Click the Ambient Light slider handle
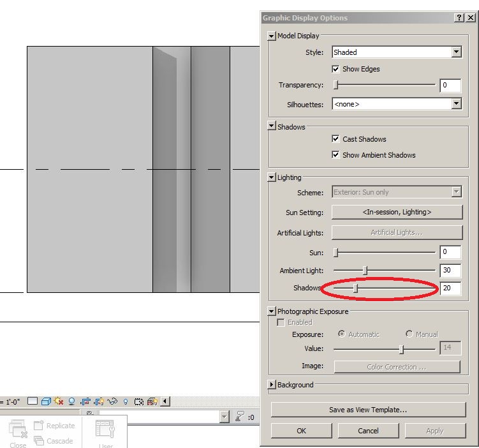Viewport: 479px width, 448px height. 365,270
